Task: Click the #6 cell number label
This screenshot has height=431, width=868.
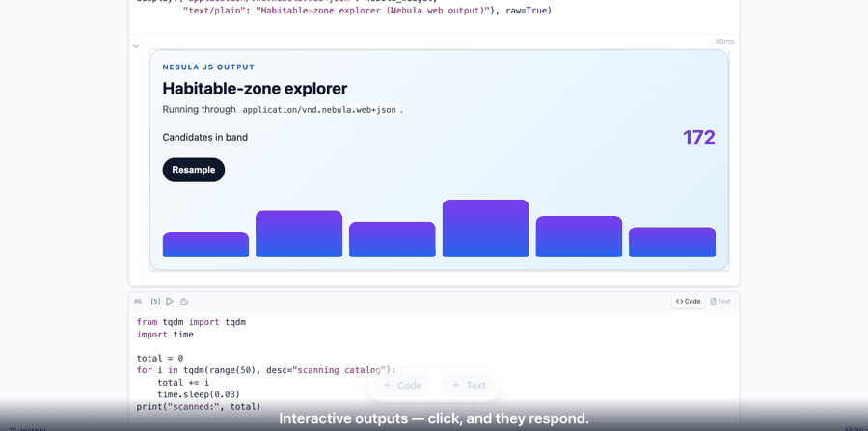Action: point(138,302)
